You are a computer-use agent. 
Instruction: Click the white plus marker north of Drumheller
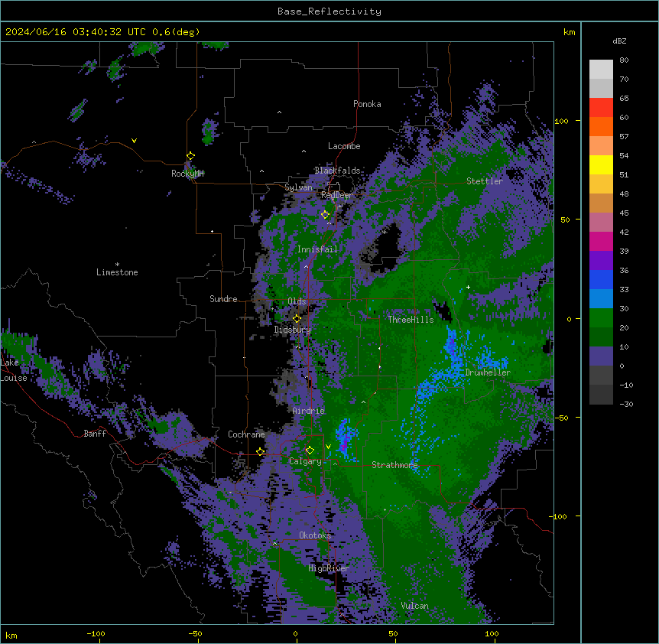tap(468, 287)
